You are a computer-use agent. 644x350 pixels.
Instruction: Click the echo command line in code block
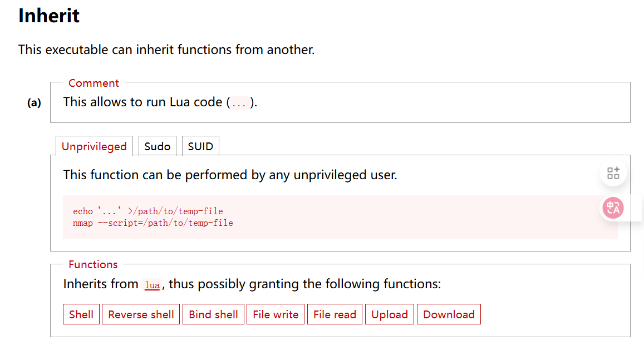148,211
